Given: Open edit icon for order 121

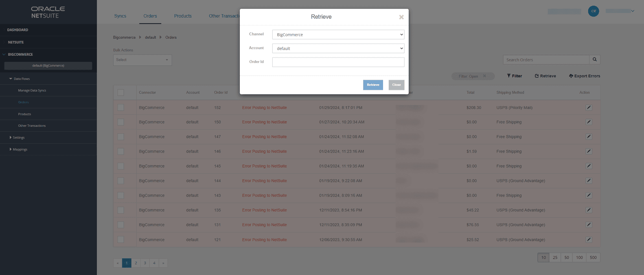Looking at the screenshot, I should click(x=589, y=240).
